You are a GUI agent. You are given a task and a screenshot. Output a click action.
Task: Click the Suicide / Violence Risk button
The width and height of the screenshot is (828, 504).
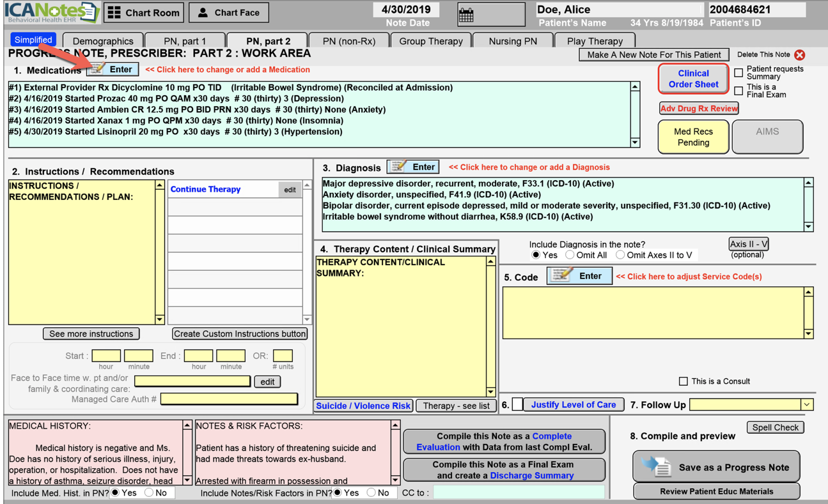363,406
